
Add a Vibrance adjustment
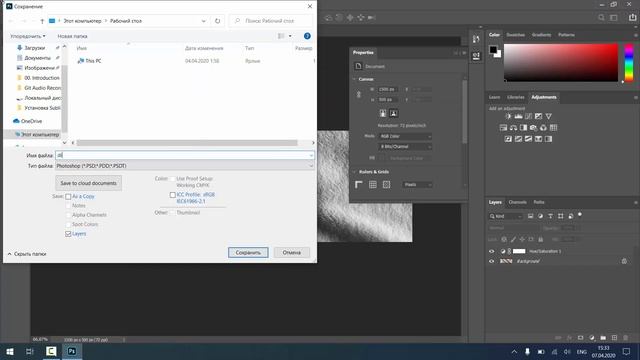(549, 116)
